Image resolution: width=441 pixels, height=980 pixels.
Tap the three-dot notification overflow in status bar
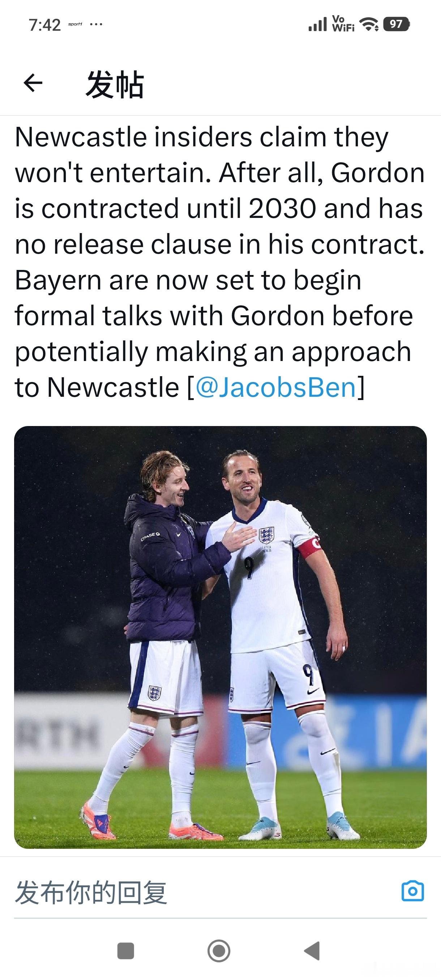(x=96, y=25)
